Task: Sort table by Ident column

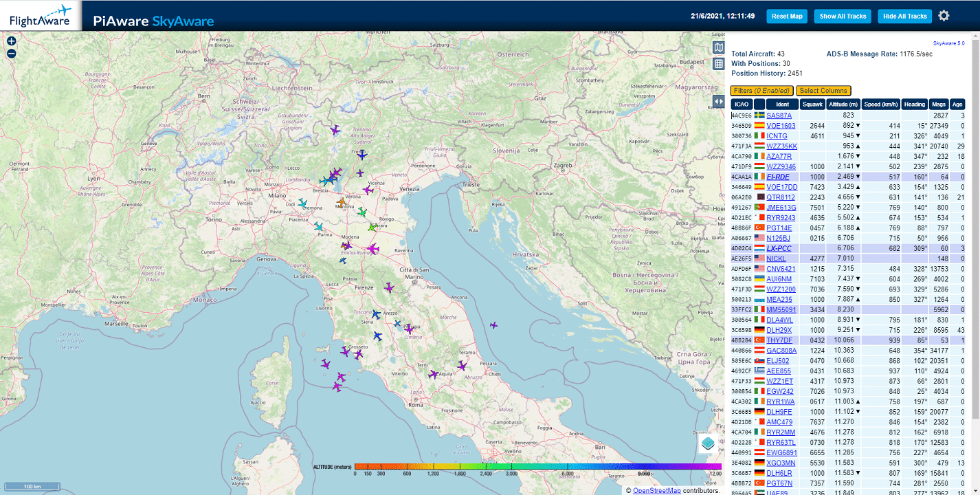Action: [782, 104]
